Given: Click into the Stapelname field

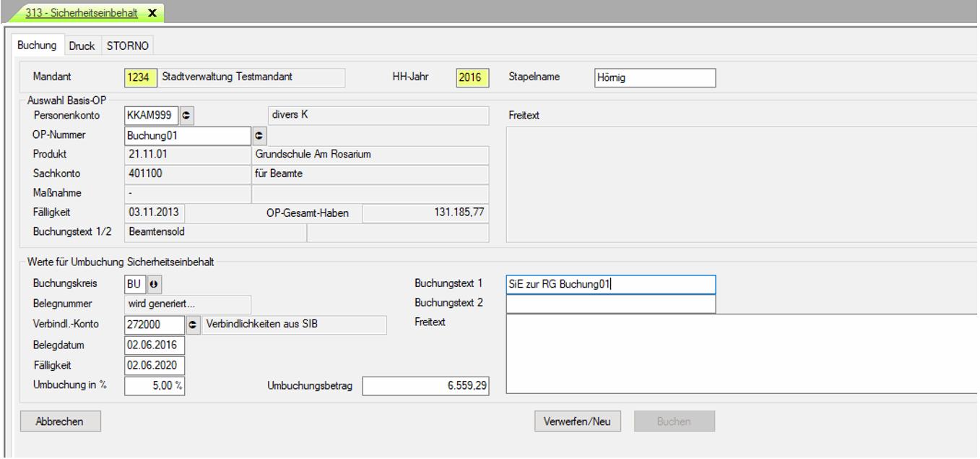Looking at the screenshot, I should tap(654, 77).
